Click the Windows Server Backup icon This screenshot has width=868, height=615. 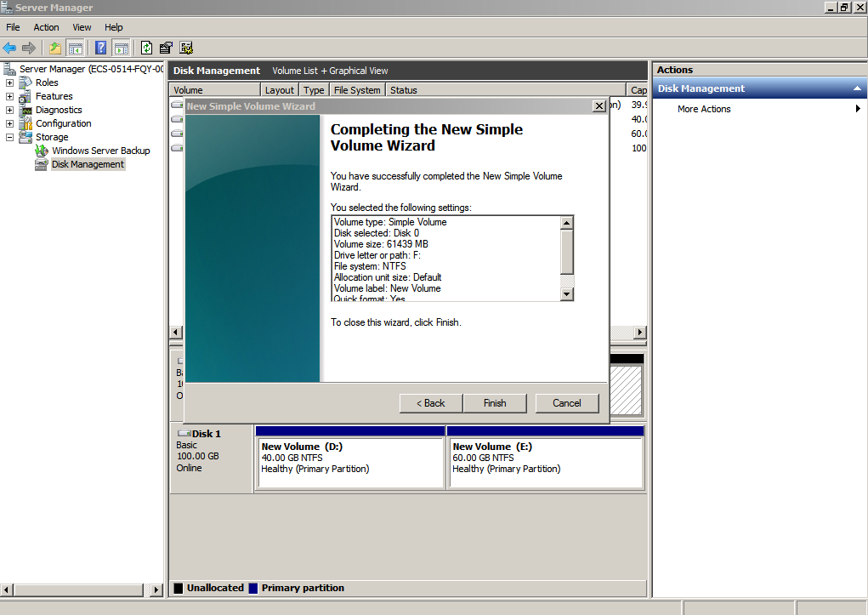42,151
